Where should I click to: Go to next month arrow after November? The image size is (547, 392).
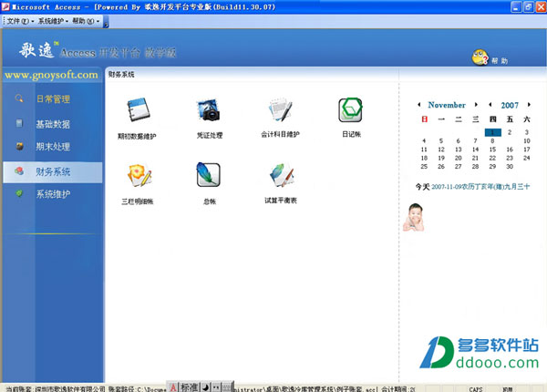pyautogui.click(x=476, y=104)
